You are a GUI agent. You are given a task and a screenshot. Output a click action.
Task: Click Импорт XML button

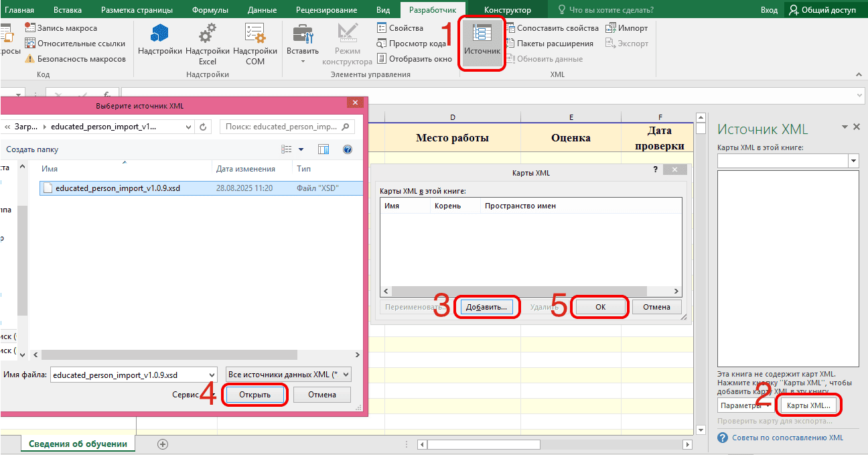[x=627, y=28]
